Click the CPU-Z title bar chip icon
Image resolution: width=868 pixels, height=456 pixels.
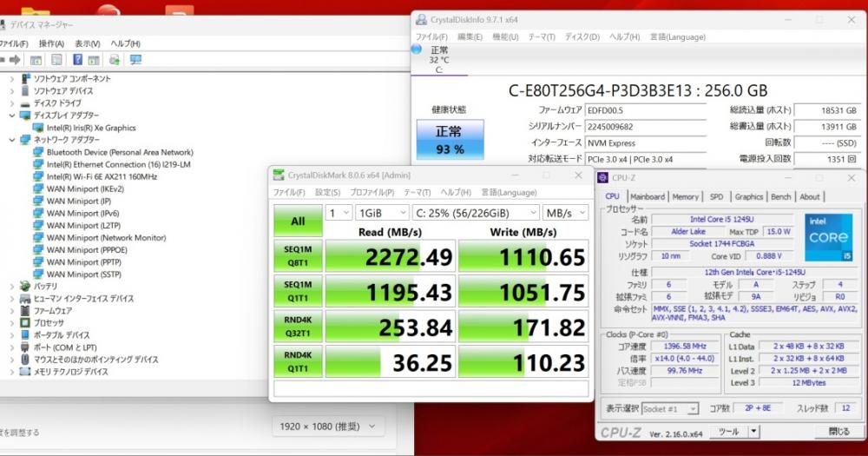pos(603,178)
